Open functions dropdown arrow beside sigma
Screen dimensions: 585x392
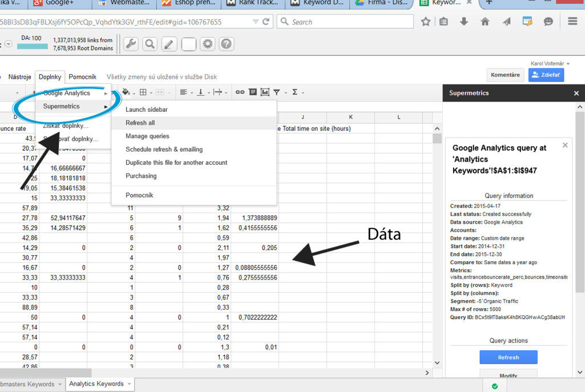click(x=303, y=92)
